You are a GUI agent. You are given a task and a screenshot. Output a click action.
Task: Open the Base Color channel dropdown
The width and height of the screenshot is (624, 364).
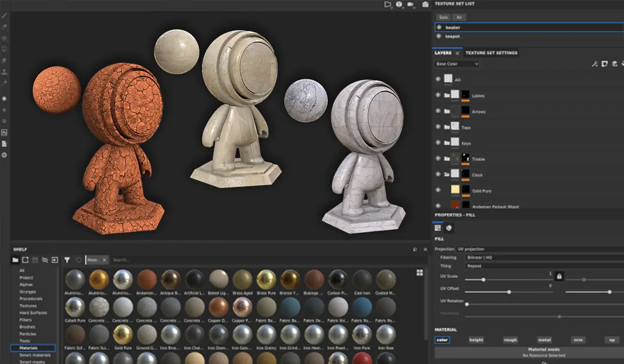point(457,64)
